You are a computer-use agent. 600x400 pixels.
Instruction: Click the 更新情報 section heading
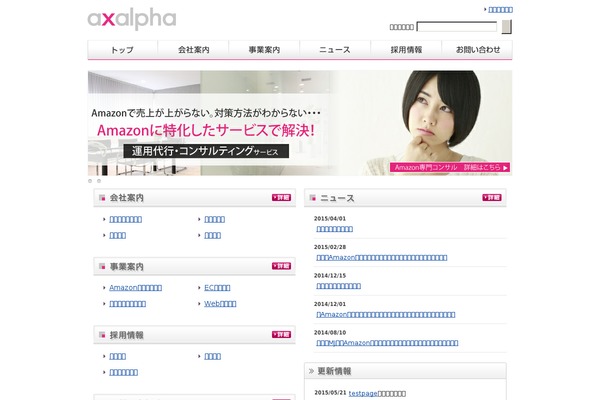click(x=334, y=371)
